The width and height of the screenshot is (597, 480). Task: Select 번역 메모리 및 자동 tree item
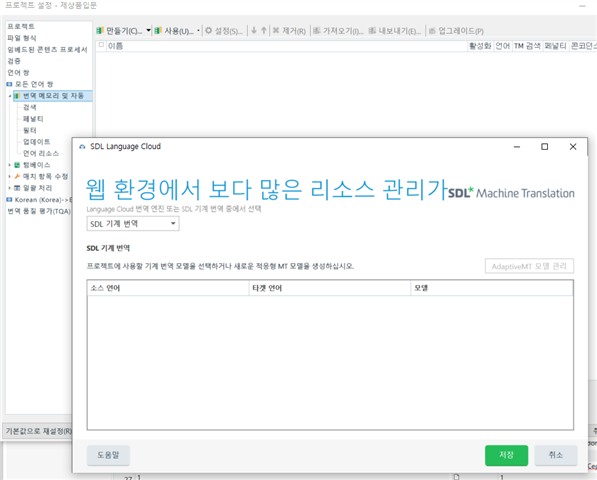(53, 96)
